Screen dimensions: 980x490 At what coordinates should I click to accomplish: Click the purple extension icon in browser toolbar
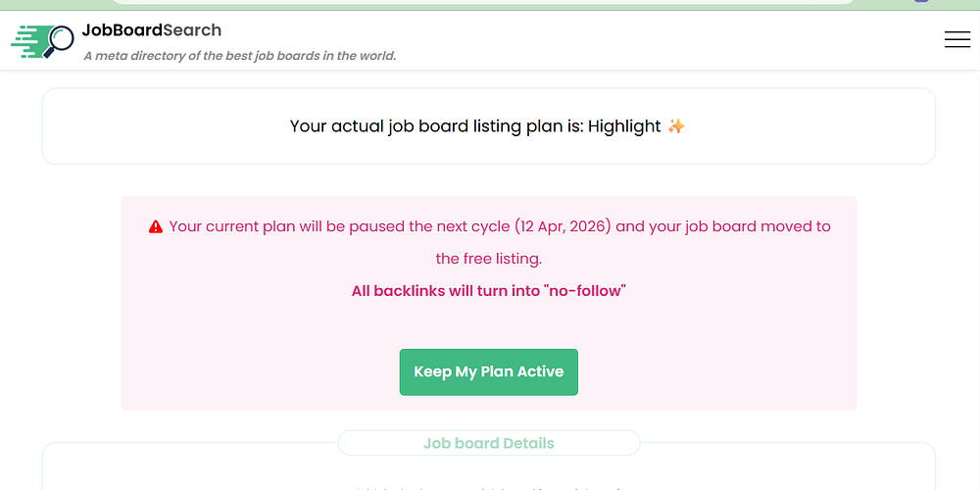920,1
